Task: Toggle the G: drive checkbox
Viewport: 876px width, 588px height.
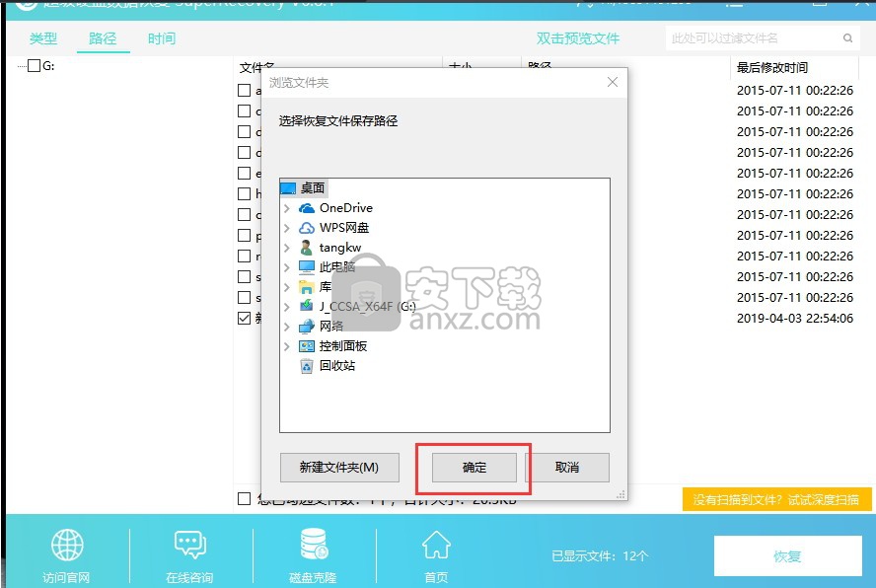Action: (x=34, y=66)
